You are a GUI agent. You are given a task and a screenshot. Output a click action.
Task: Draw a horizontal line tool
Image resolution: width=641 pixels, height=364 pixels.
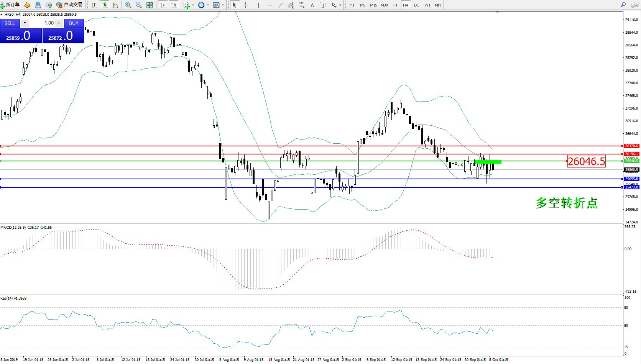[x=270, y=5]
